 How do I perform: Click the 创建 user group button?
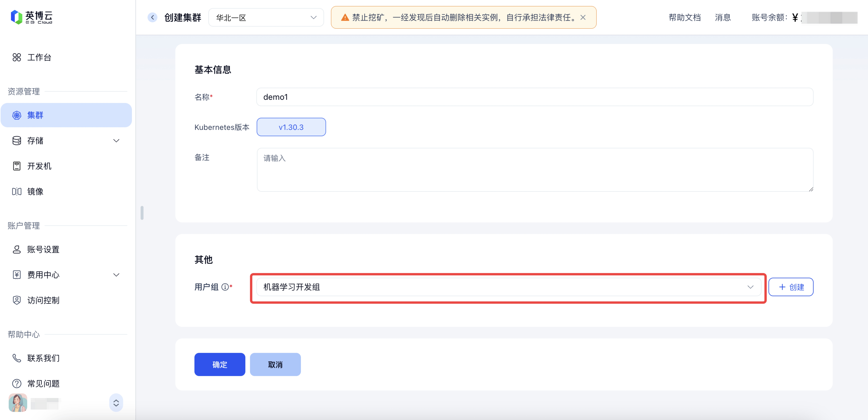[x=791, y=287]
